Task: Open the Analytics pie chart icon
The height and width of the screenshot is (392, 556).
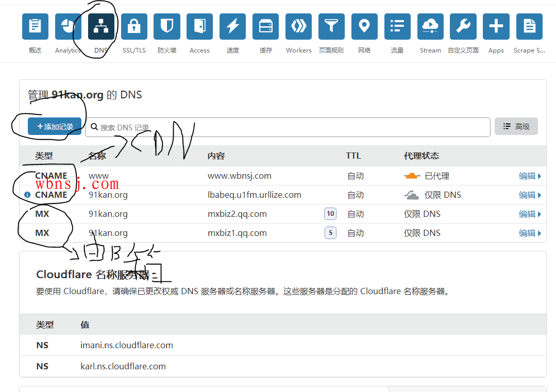Action: coord(68,27)
